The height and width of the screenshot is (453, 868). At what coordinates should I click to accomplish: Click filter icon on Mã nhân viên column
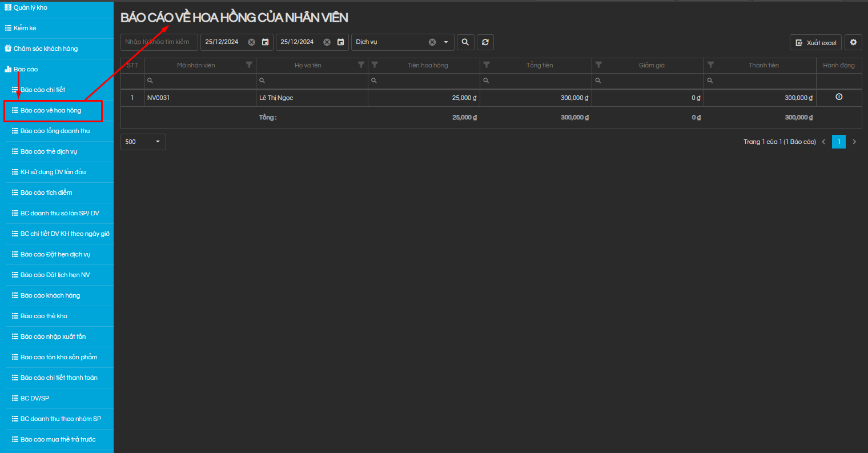click(249, 65)
